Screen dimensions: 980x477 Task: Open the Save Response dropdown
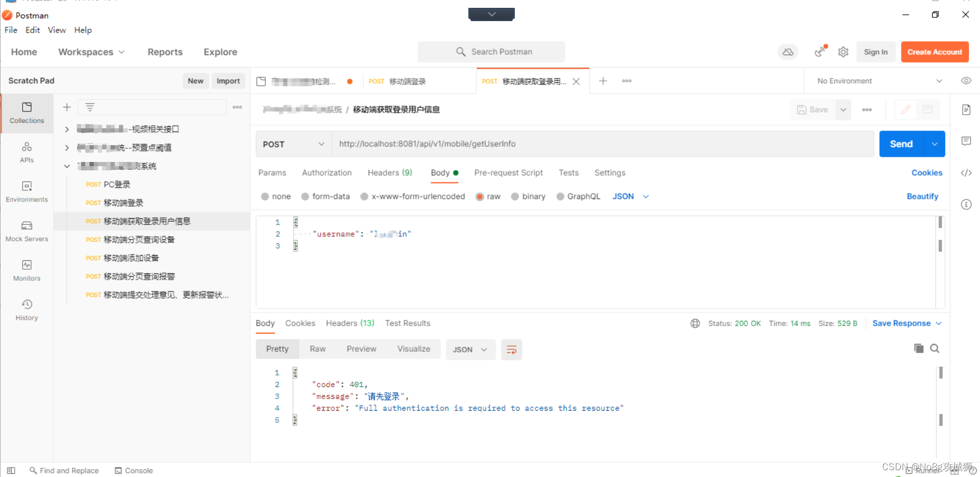tap(907, 323)
